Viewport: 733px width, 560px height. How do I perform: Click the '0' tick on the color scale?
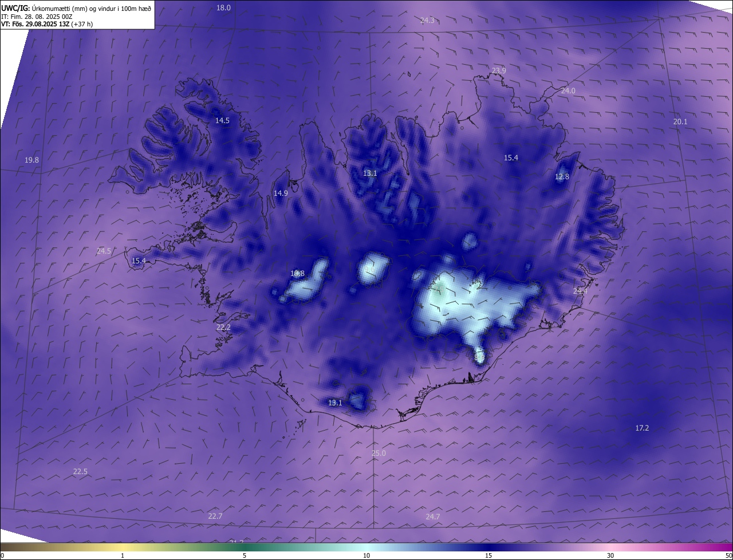click(2, 555)
